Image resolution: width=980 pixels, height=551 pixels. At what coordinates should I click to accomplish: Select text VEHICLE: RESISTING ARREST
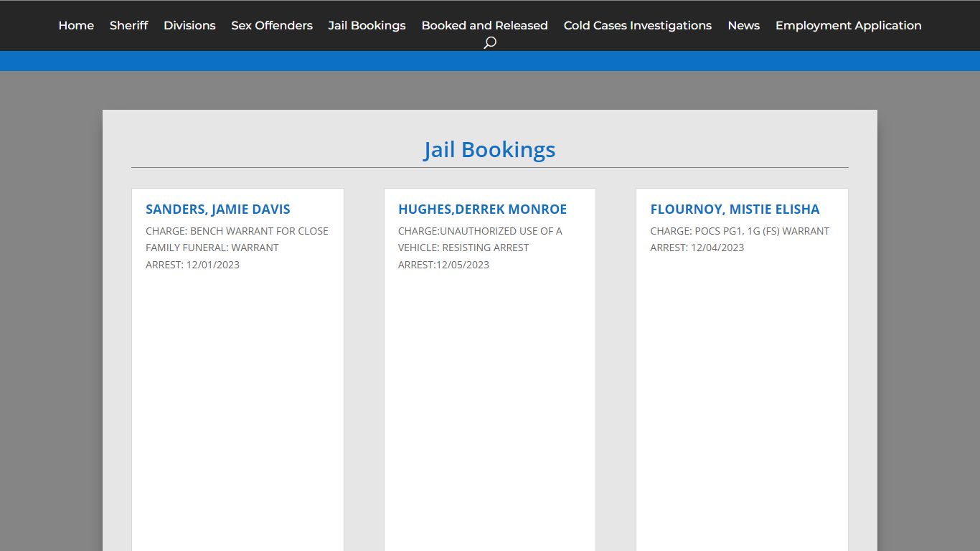pyautogui.click(x=463, y=248)
